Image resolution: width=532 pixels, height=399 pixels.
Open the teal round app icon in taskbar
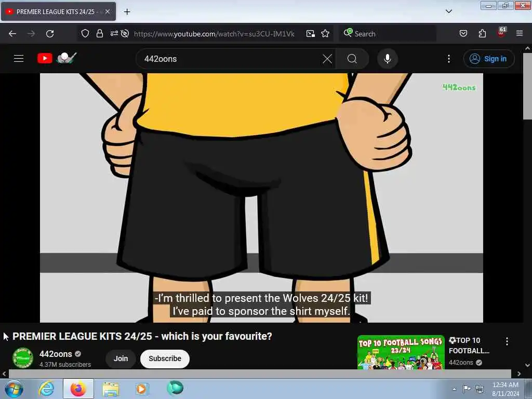[175, 388]
